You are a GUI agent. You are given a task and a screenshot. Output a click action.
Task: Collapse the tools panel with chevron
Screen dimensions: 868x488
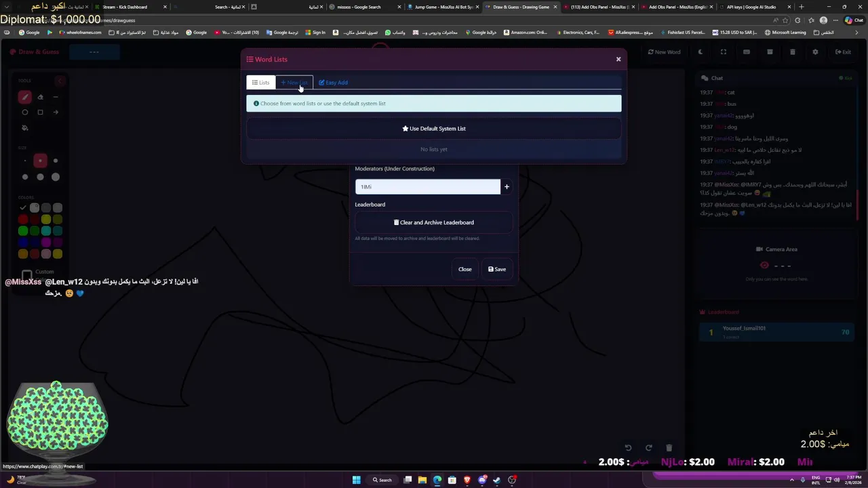coord(60,81)
